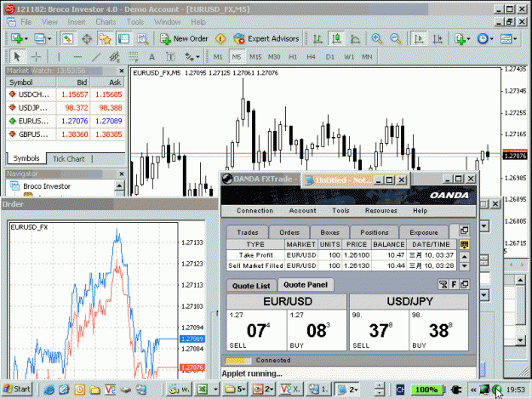Select the horizontal line tool
The height and width of the screenshot is (399, 532).
(77, 57)
